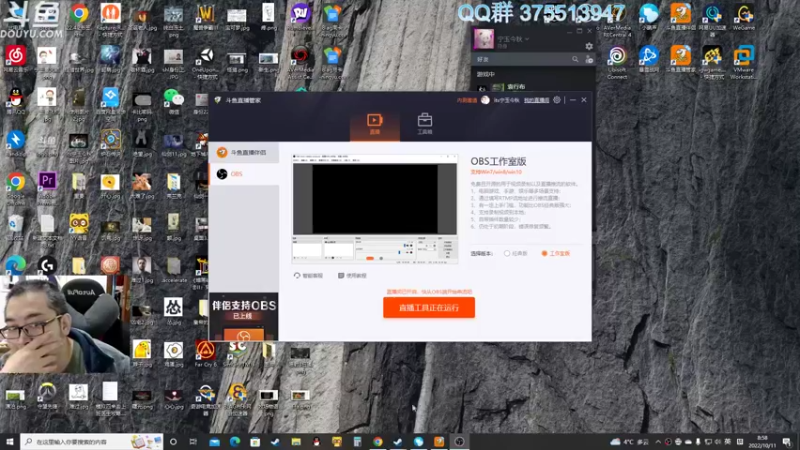Switch to OBS via its taskbar icon
The image size is (800, 450).
coord(459,442)
